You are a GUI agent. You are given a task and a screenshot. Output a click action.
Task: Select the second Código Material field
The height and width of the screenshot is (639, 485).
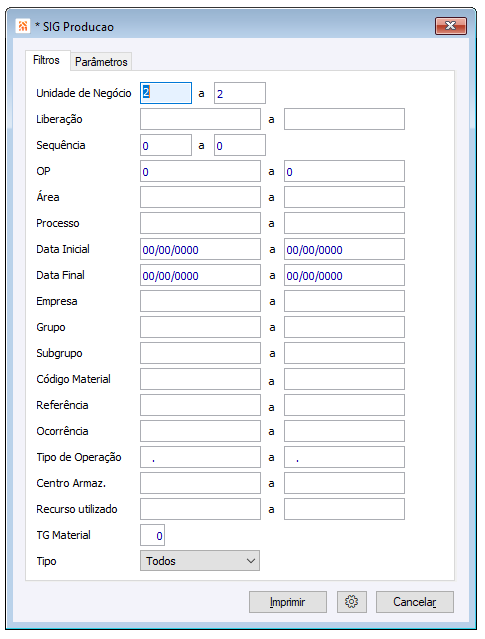click(344, 379)
